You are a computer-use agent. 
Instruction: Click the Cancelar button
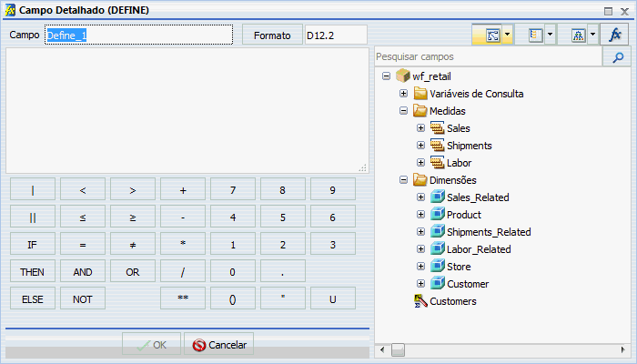point(219,345)
